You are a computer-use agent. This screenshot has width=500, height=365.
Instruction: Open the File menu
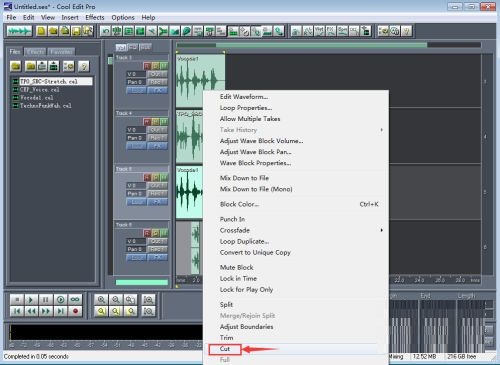pos(11,17)
